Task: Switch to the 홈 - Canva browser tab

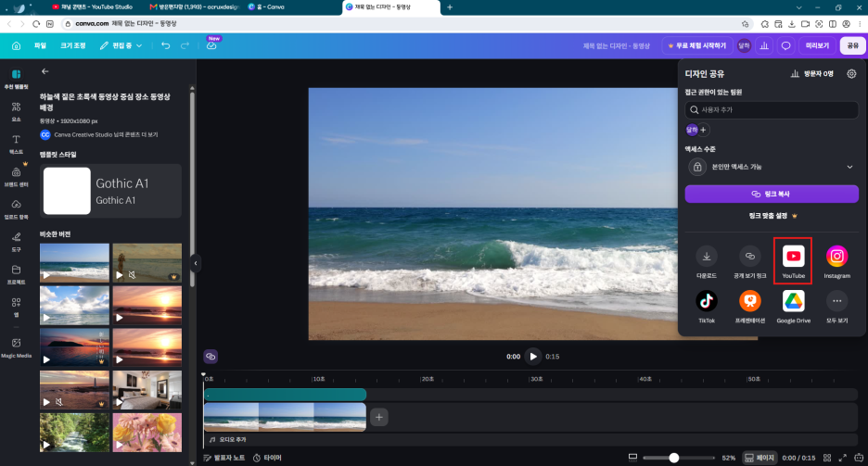Action: pos(266,7)
